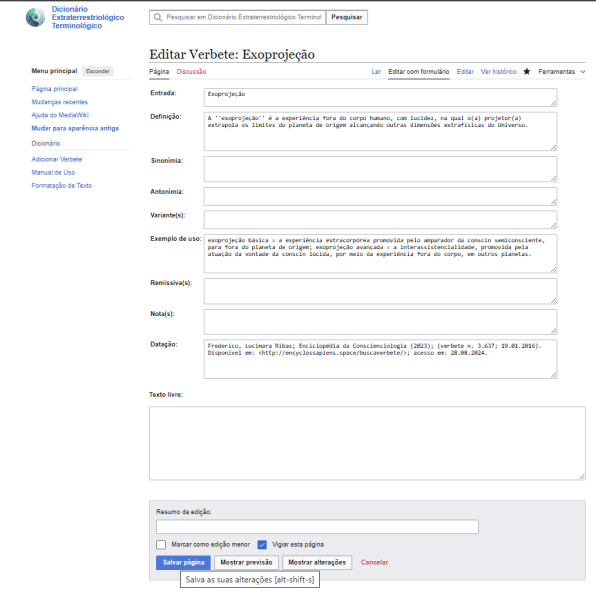Click the Dicionário Extraterrestriológico Terminológico title
The width and height of the screenshot is (596, 599).
point(88,17)
